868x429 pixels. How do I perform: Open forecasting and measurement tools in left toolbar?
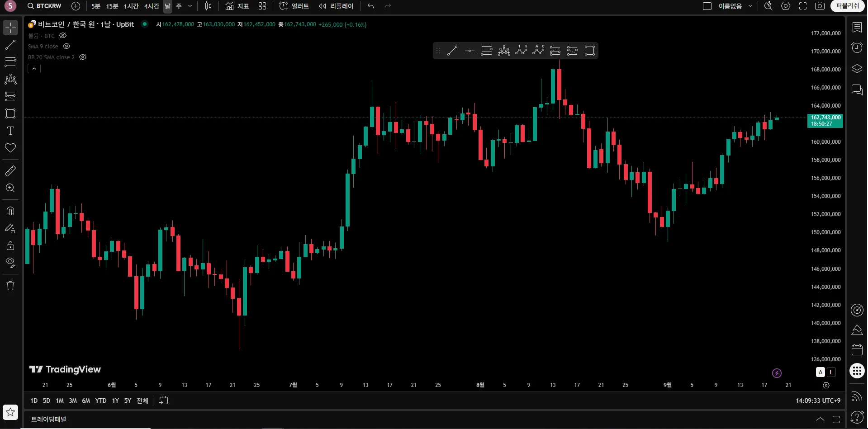point(10,96)
